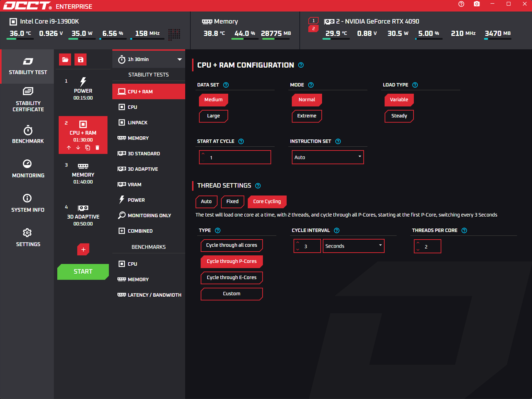The image size is (532, 399).
Task: Increase the cycle interval value
Action: [298, 243]
